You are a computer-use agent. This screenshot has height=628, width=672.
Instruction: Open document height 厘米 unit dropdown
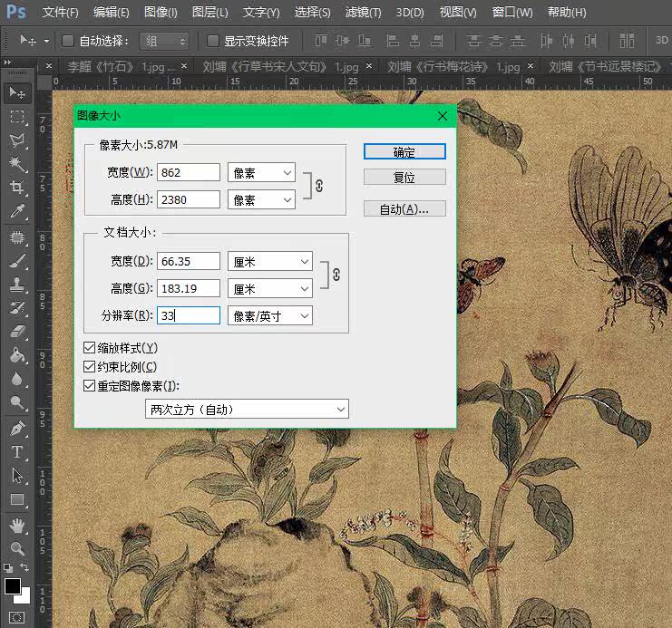[270, 289]
